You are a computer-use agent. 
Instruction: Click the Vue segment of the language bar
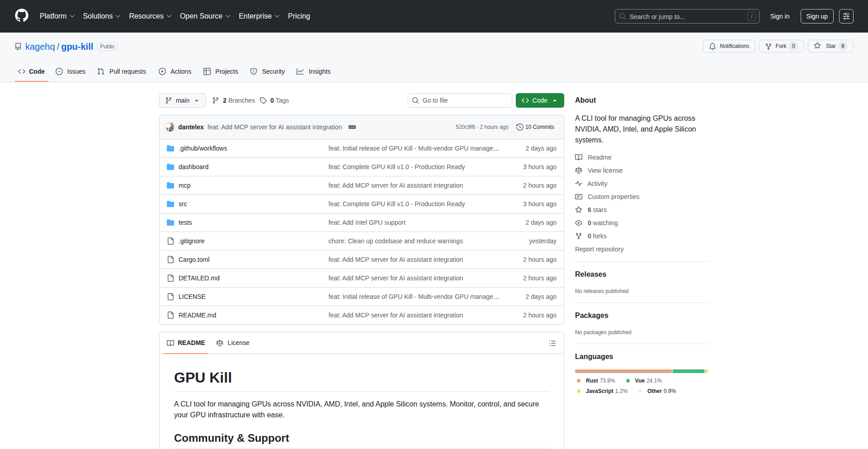click(689, 371)
